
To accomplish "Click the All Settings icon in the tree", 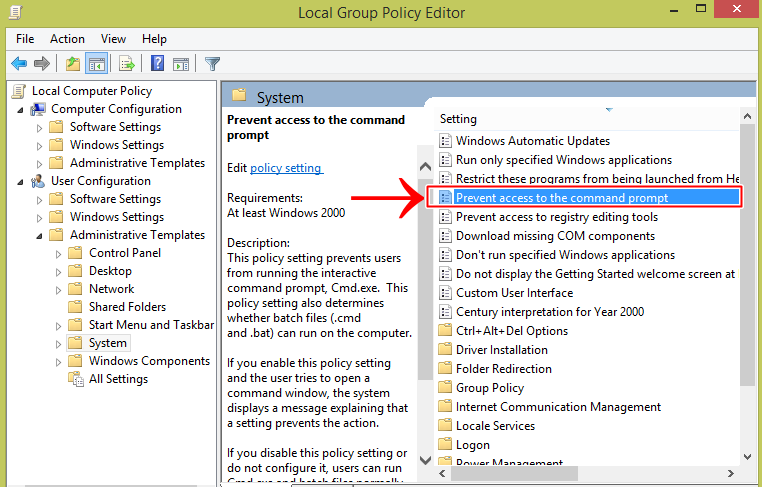I will 76,379.
